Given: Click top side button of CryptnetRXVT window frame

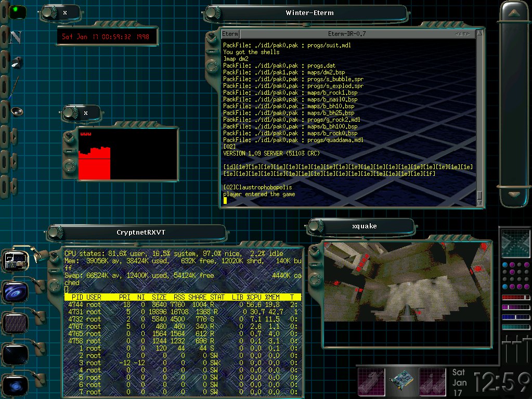Looking at the screenshot, I should click(54, 256).
